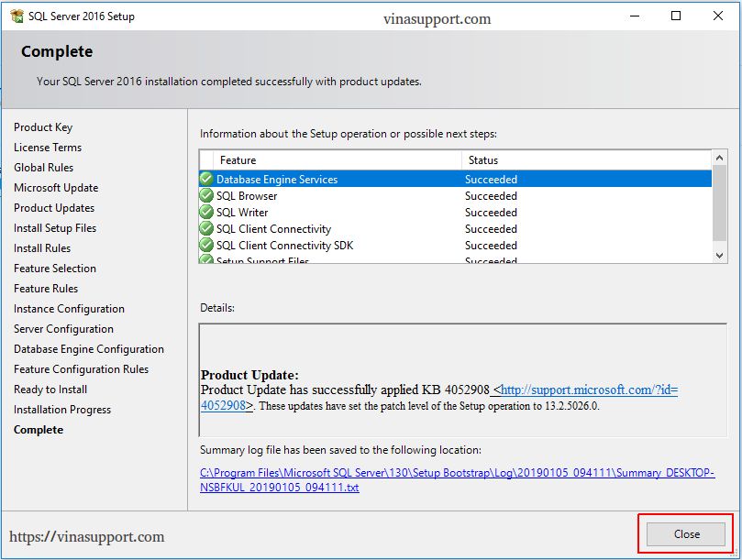Select the SQL Client Connectivity row

point(455,229)
